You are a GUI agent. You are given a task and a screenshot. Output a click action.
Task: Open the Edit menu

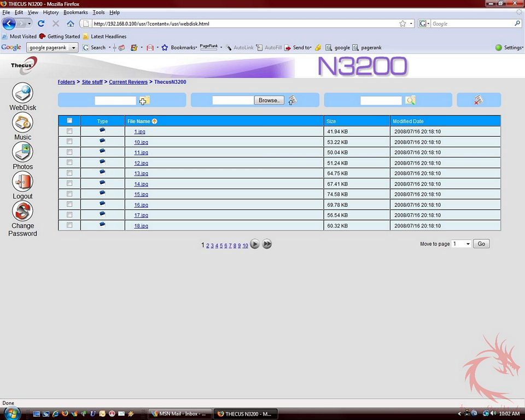pos(19,13)
